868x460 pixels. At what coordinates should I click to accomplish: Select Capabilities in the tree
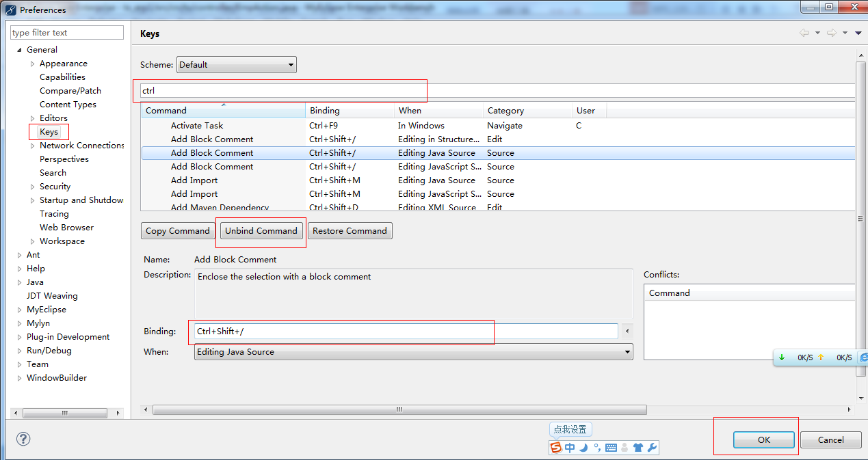pyautogui.click(x=62, y=77)
